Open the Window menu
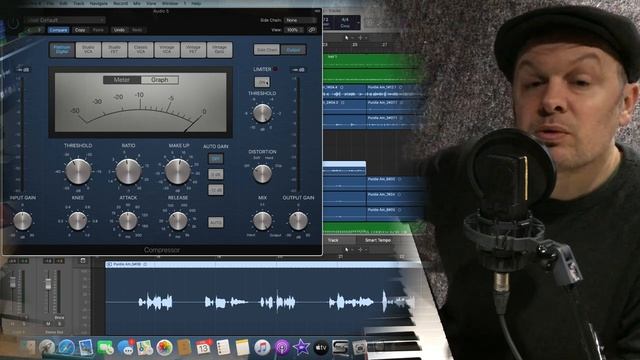 coord(170,3)
